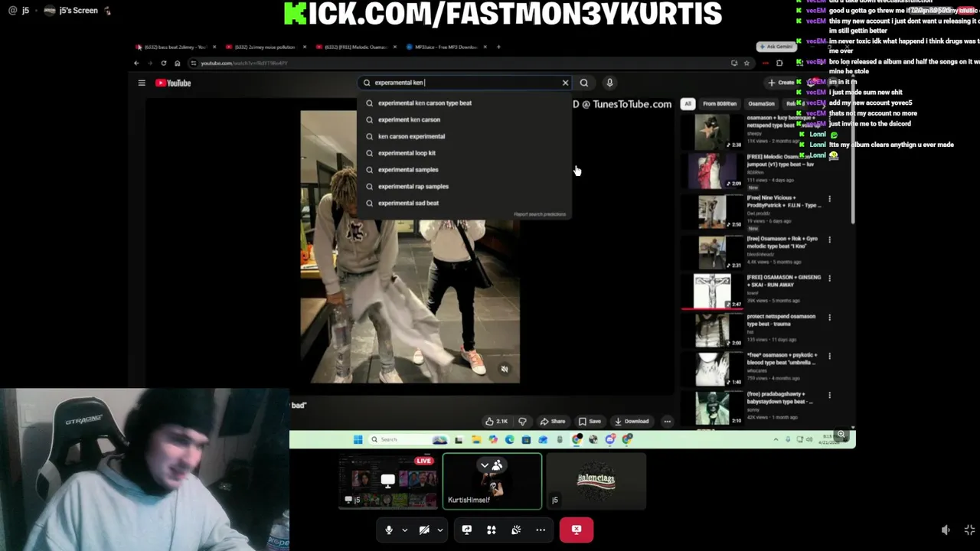Screen dimensions: 980x551
Task: Open the YouTube Create button
Action: [781, 83]
